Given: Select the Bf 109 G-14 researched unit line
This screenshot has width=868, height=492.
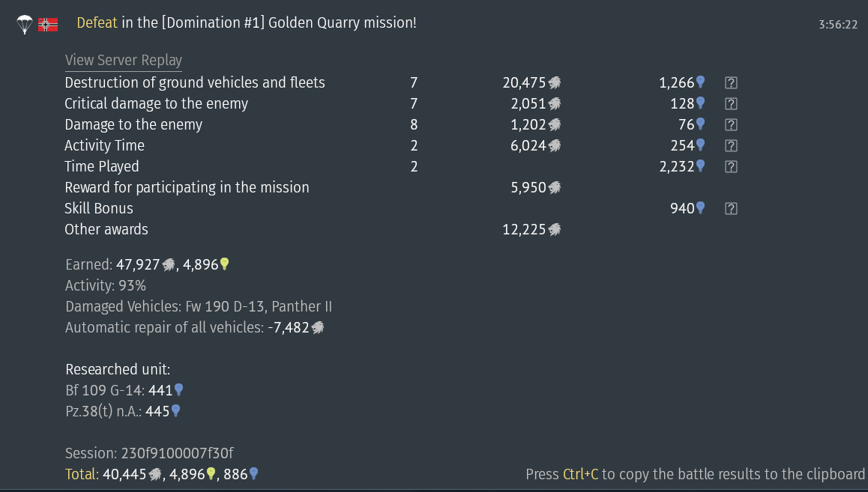Looking at the screenshot, I should [124, 390].
